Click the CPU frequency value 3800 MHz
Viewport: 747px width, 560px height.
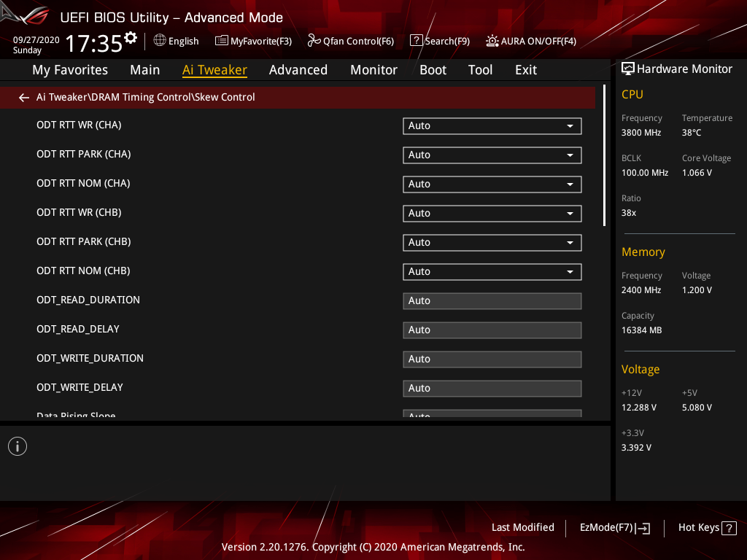coord(641,133)
